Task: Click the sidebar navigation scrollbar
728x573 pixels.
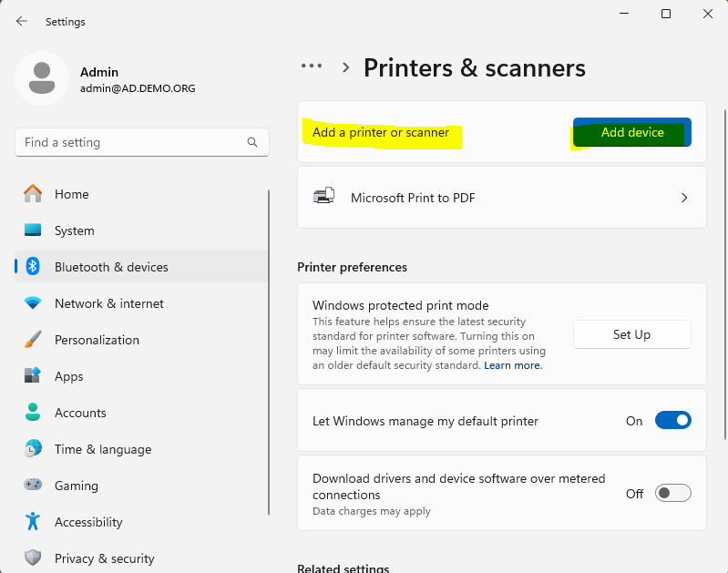Action: tap(269, 352)
